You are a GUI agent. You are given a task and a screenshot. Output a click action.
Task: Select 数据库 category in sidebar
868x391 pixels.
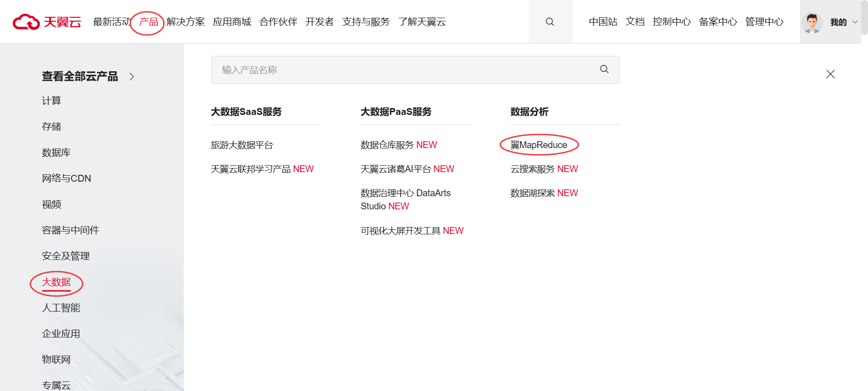pyautogui.click(x=56, y=153)
